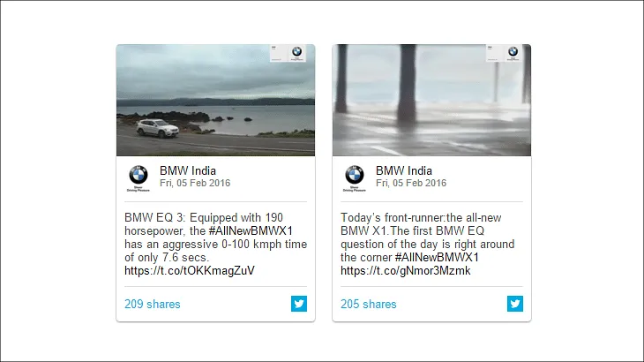644x362 pixels.
Task: Click the #AllNewBMWX1 hashtag in the left tweet
Action: tap(251, 230)
